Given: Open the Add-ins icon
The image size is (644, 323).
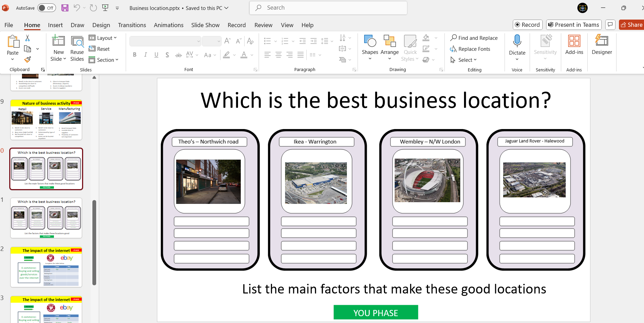Looking at the screenshot, I should coord(574,41).
